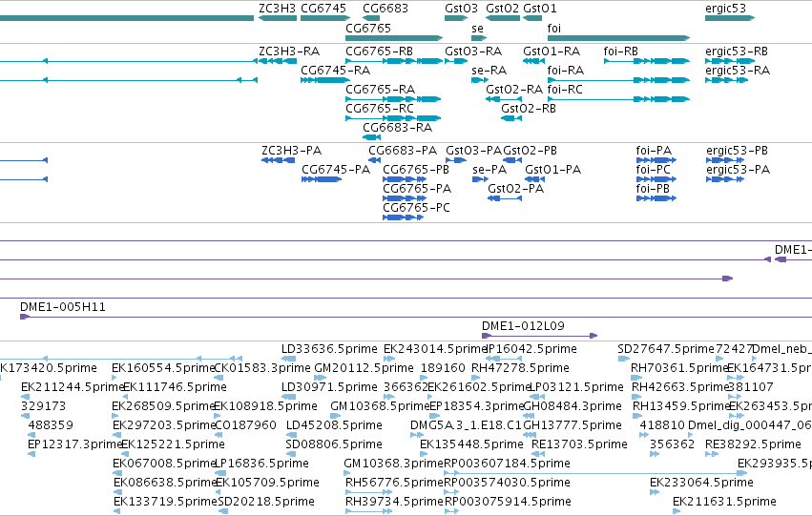Select the CG6683-PA protein label
The width and height of the screenshot is (812, 516).
tap(403, 151)
